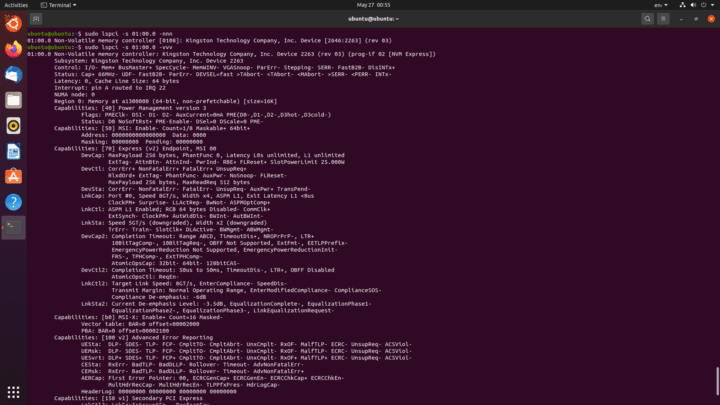Click the terminal vertical scrollbar
Image resolution: width=720 pixels, height=405 pixels.
(717, 380)
